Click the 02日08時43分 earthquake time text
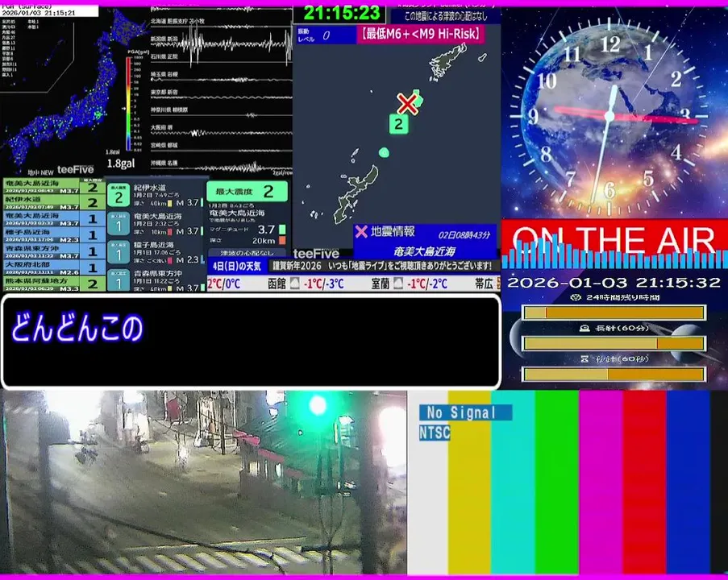 point(464,235)
